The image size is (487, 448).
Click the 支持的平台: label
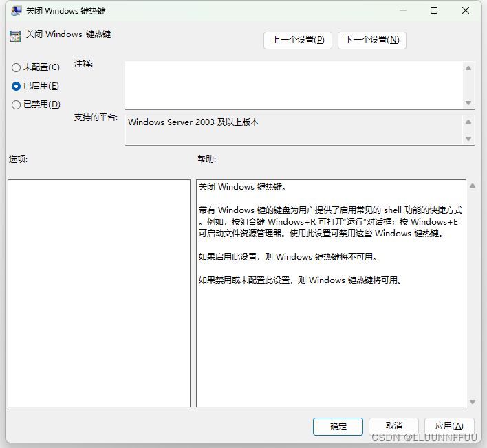coord(96,117)
